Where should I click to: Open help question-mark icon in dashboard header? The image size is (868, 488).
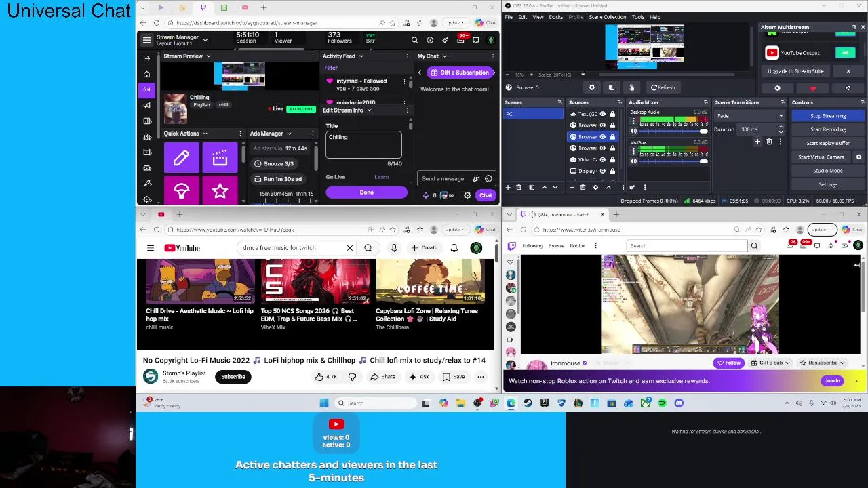coord(430,40)
